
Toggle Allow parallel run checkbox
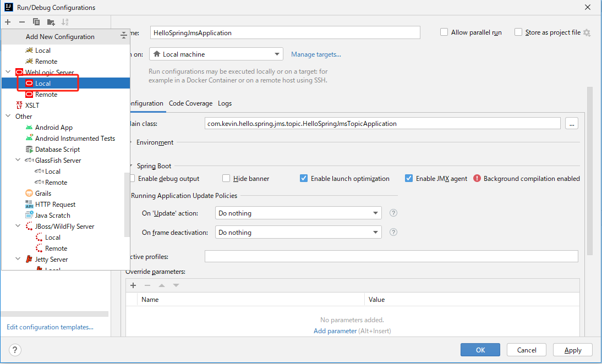point(444,32)
